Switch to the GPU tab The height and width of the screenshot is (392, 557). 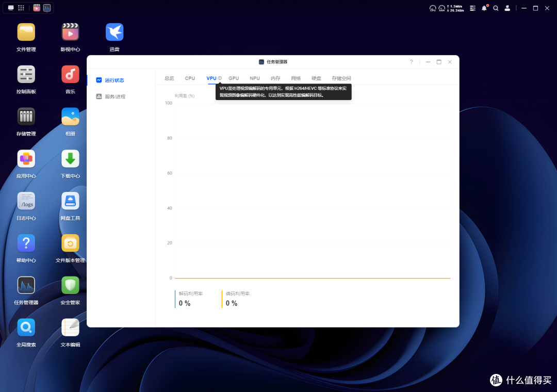tap(234, 78)
